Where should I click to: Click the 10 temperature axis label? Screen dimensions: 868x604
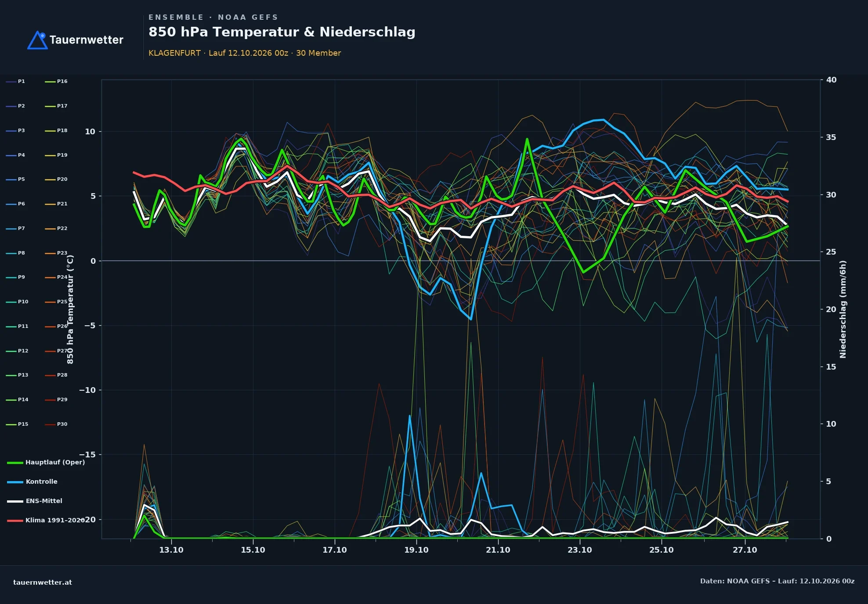coord(90,132)
